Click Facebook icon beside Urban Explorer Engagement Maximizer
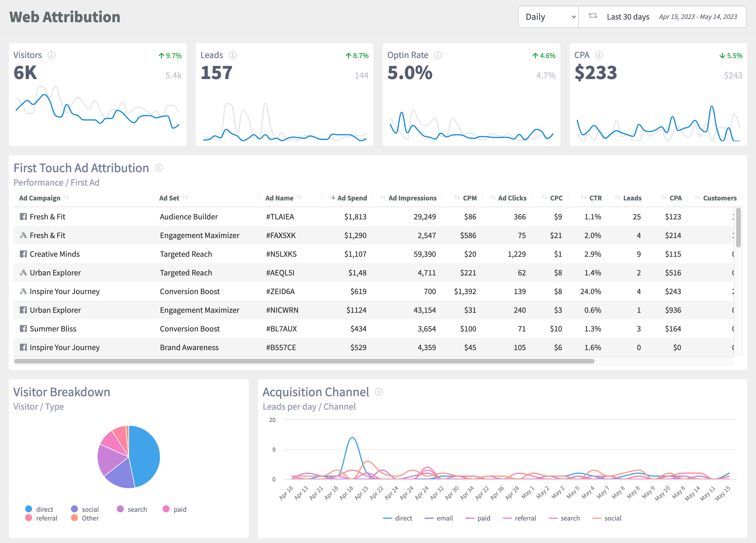This screenshot has height=543, width=756. tap(23, 310)
